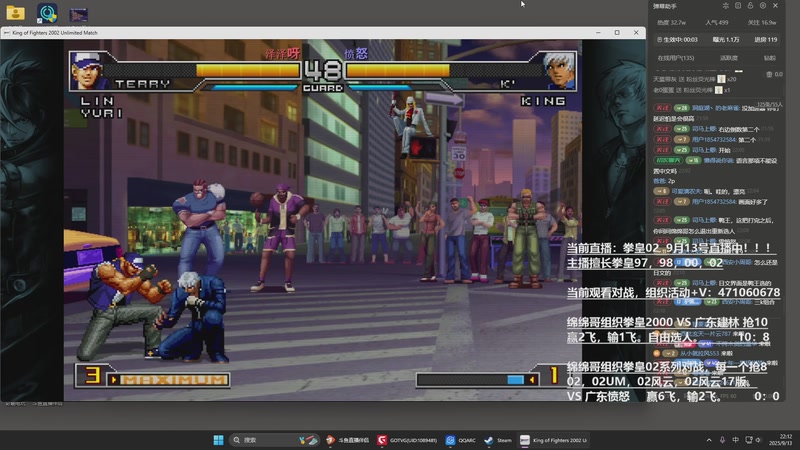Open the blue circular app desktop icon
The height and width of the screenshot is (450, 800).
(47, 13)
